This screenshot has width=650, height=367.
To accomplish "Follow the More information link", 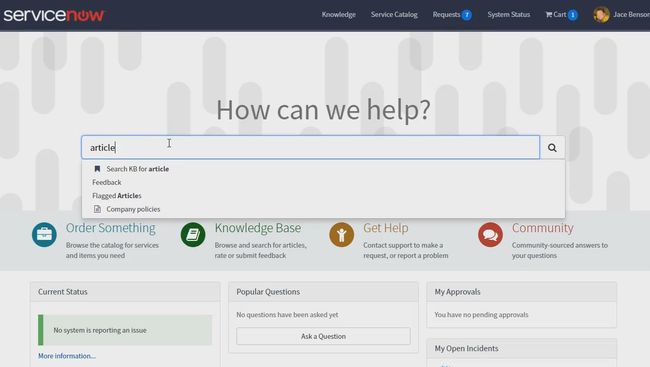I will [67, 356].
